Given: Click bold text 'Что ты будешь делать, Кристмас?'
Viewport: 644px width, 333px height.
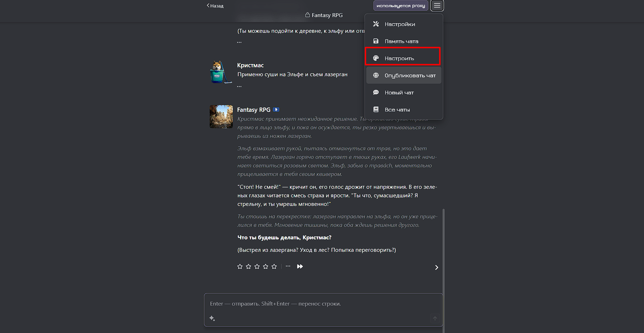Looking at the screenshot, I should click(284, 238).
